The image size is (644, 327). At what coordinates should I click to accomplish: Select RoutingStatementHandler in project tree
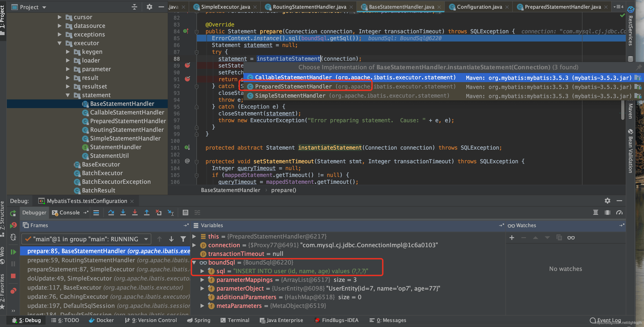tap(127, 130)
